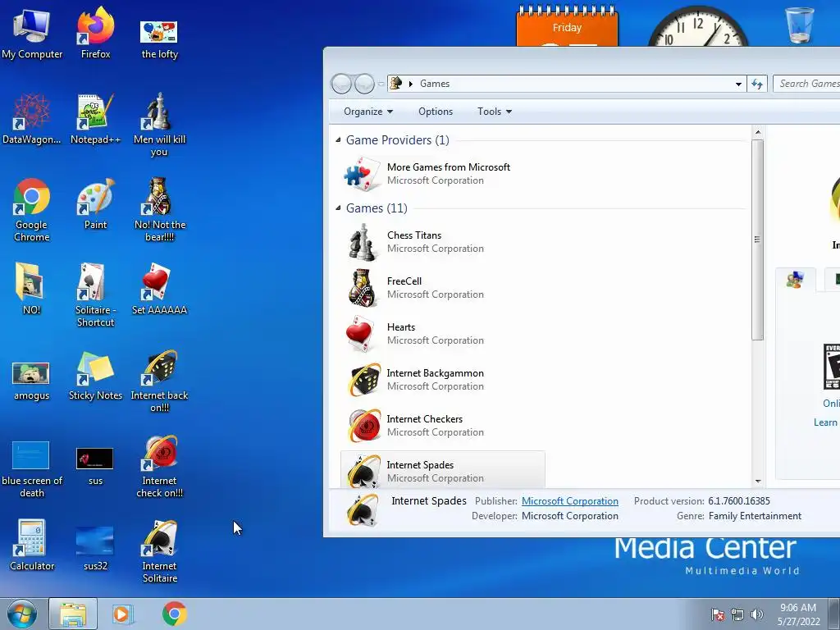This screenshot has height=630, width=840.
Task: Focus the Search Games input field
Action: (x=807, y=84)
